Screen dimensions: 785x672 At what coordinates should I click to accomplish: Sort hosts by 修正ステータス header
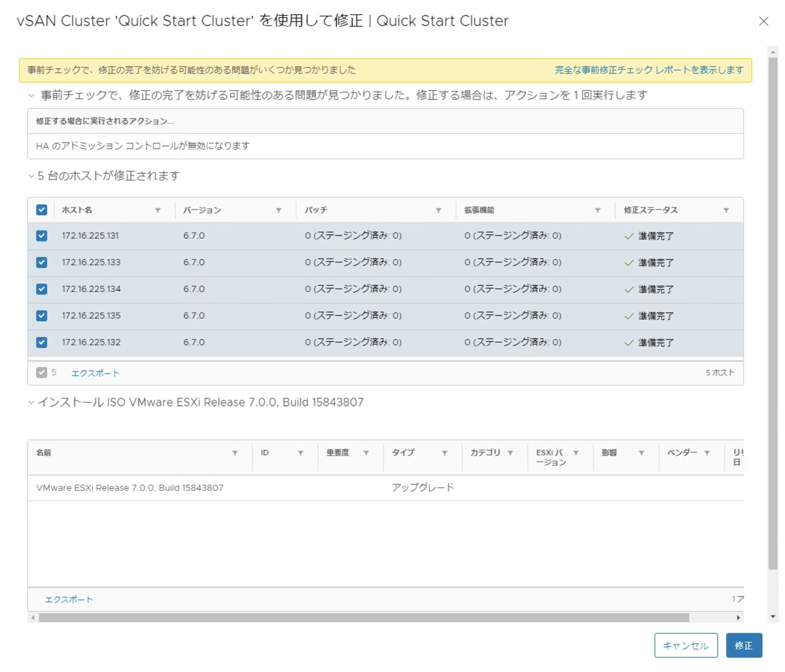point(651,210)
